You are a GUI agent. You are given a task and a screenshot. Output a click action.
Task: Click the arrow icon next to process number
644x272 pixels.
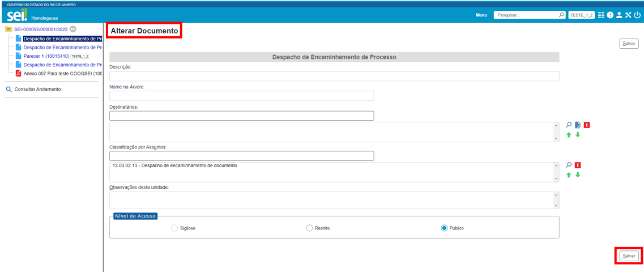pyautogui.click(x=73, y=29)
